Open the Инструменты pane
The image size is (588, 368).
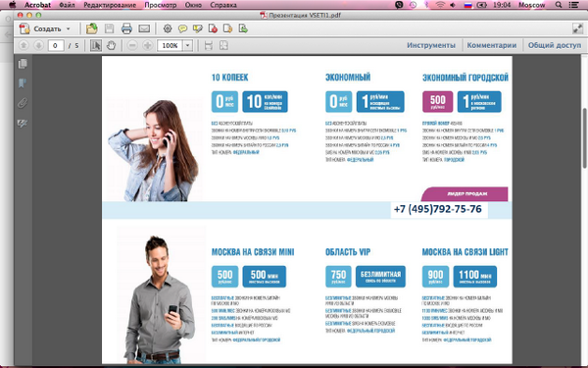click(x=431, y=45)
